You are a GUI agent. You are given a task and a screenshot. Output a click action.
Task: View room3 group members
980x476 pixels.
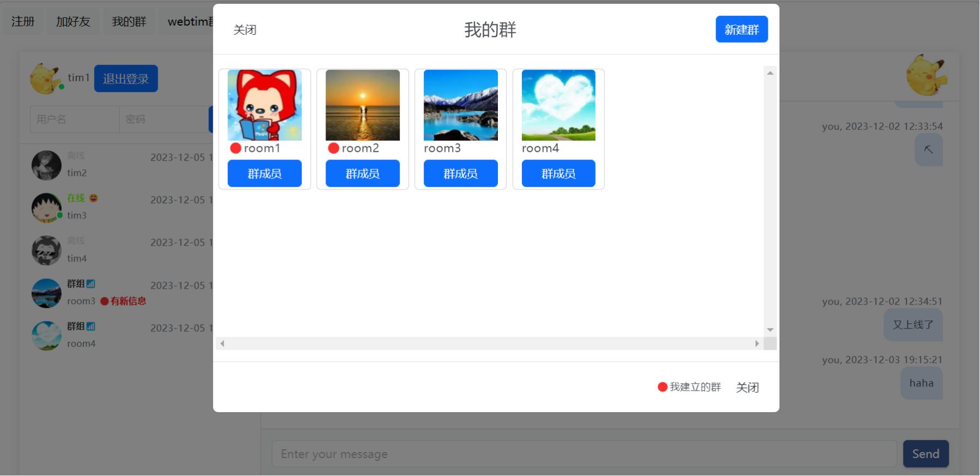tap(460, 174)
